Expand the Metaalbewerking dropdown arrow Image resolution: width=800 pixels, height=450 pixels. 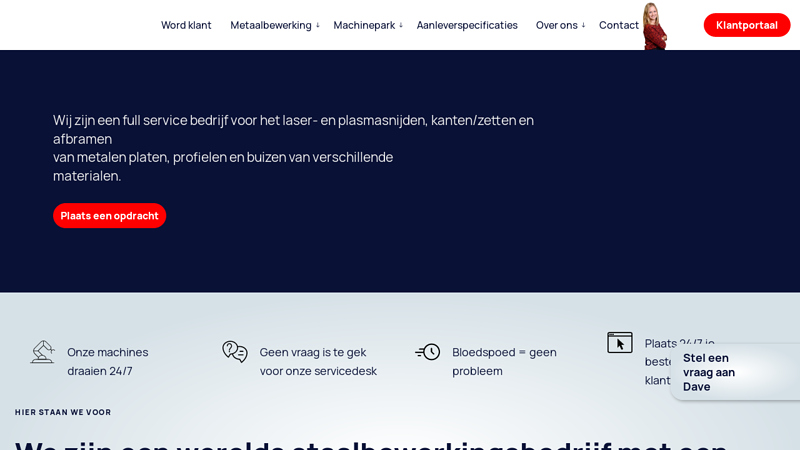(x=317, y=25)
